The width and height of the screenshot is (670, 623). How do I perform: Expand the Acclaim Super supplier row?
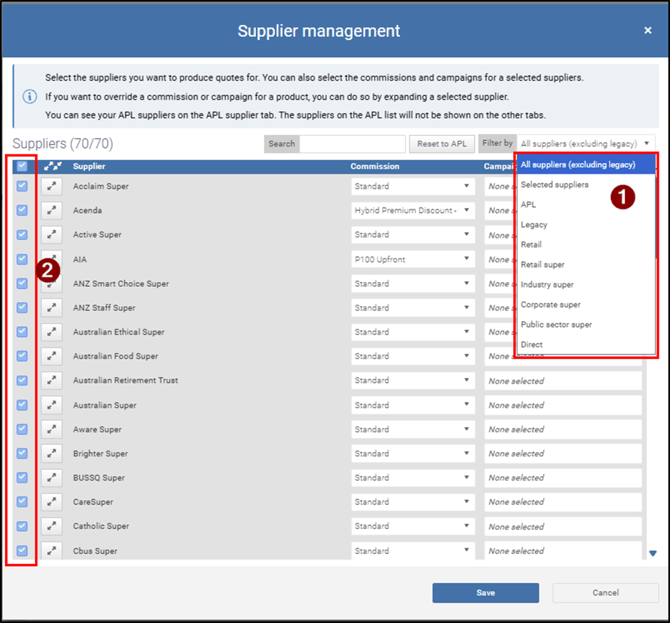point(52,186)
